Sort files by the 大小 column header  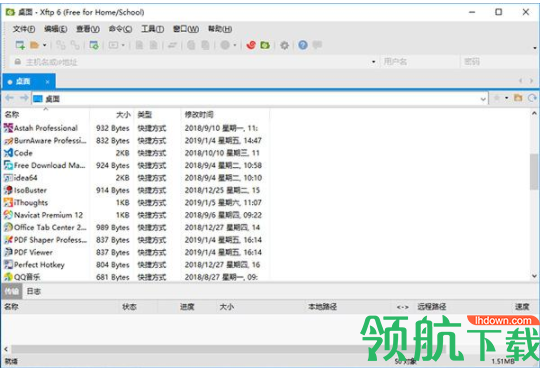(x=112, y=114)
